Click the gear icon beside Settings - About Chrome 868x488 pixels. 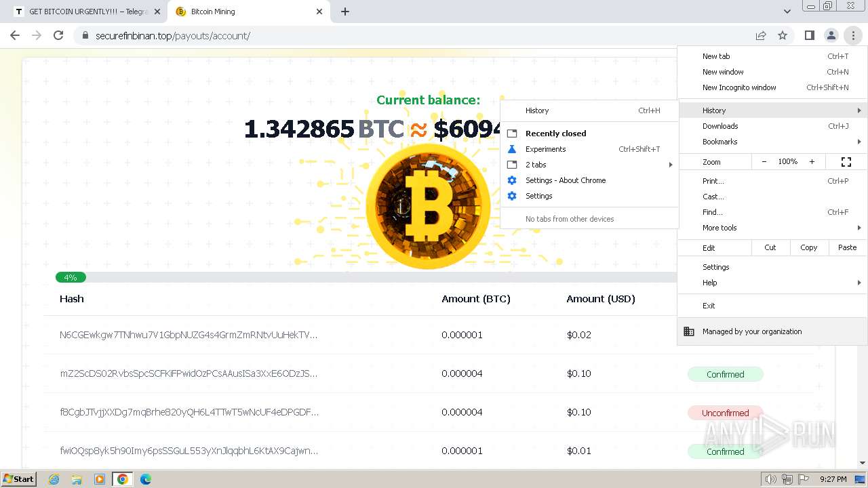click(x=512, y=180)
